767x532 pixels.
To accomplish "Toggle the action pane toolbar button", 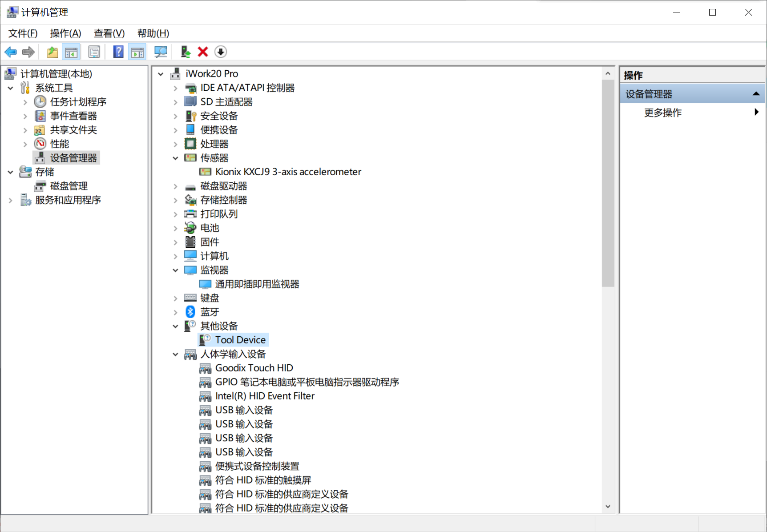I will [x=137, y=52].
